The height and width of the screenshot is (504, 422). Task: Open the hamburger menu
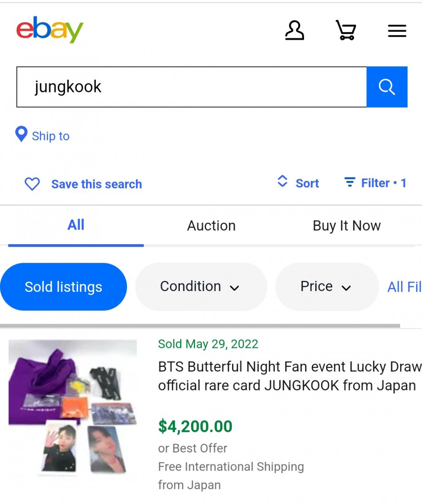click(x=397, y=31)
